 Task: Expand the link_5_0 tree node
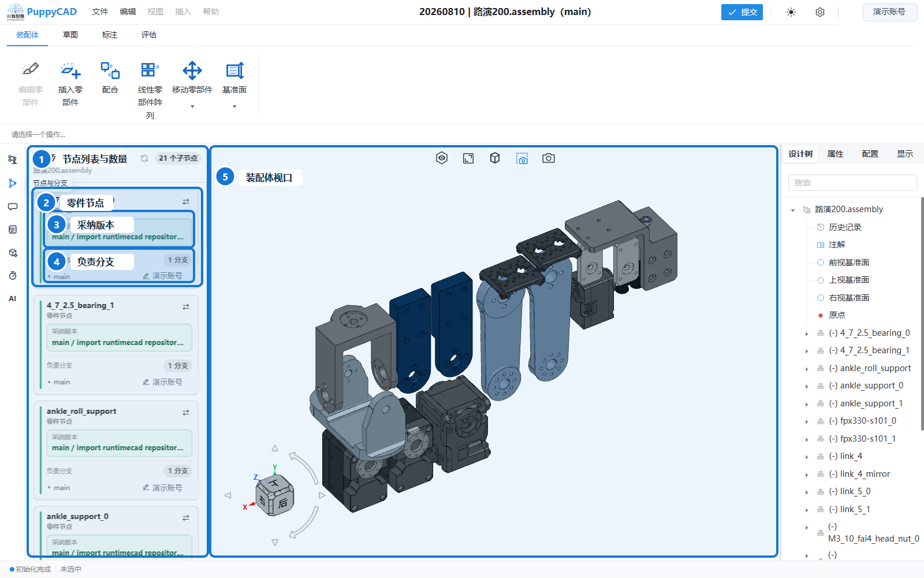(807, 492)
